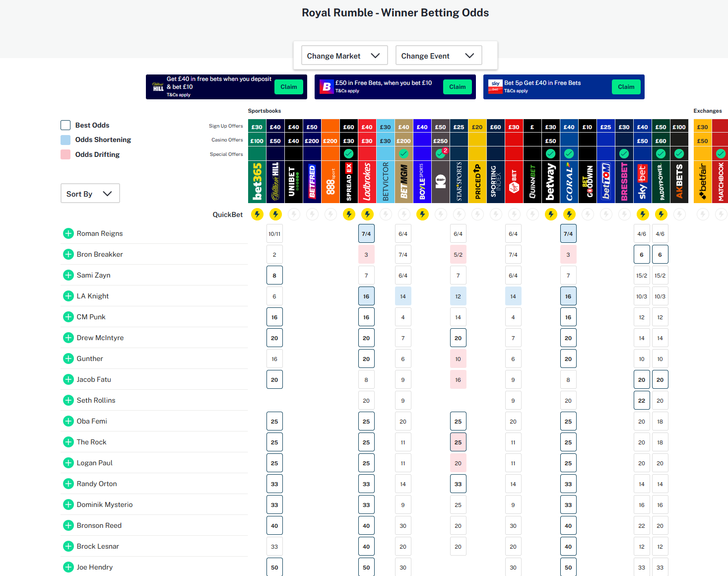
Task: Open the BetVictor bookmaker logo
Action: point(386,182)
